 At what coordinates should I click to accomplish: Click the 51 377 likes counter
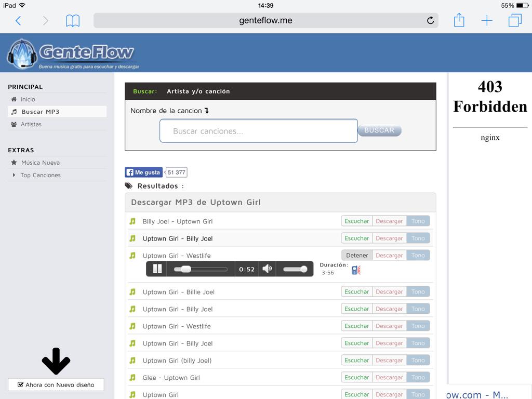(x=176, y=172)
